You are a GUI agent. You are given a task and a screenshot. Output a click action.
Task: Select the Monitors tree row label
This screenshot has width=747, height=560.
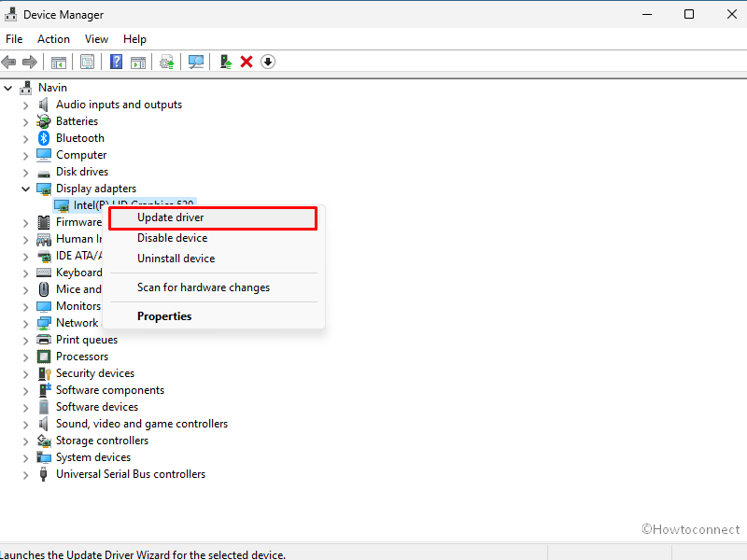click(78, 306)
